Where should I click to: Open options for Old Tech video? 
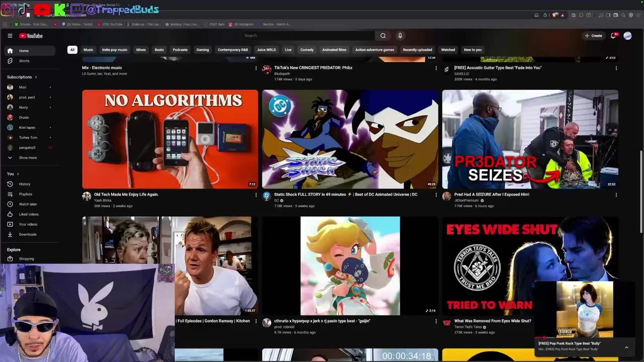pyautogui.click(x=256, y=195)
